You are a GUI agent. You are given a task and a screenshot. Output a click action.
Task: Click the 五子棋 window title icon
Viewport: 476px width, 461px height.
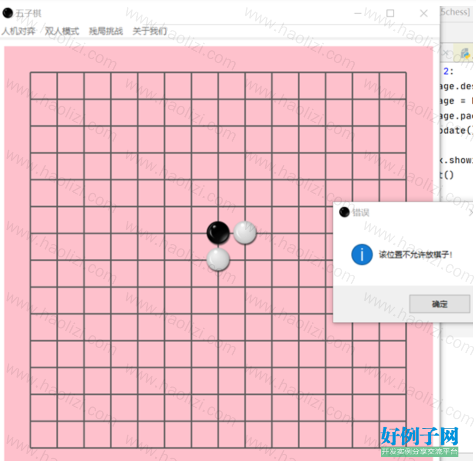click(8, 13)
